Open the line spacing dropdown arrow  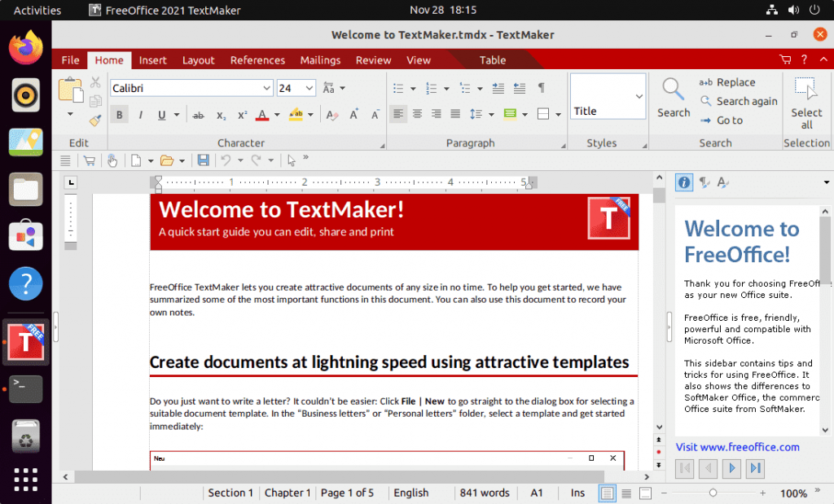tap(491, 114)
